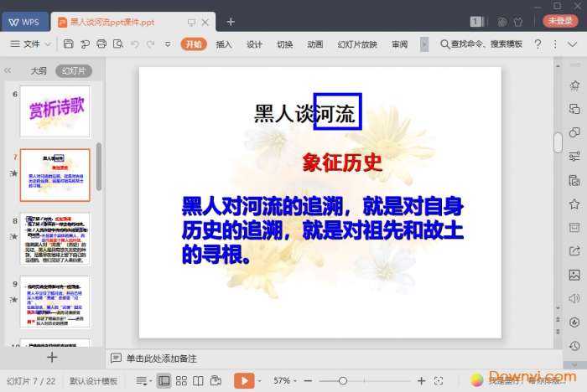
Task: Zoom out with the minus button
Action: tap(308, 381)
